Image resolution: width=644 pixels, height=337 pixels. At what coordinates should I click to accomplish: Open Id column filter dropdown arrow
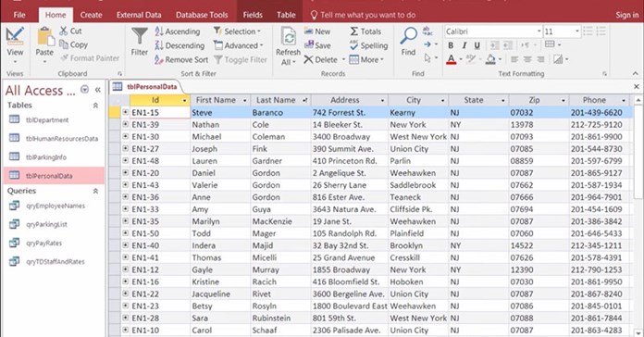[x=184, y=100]
